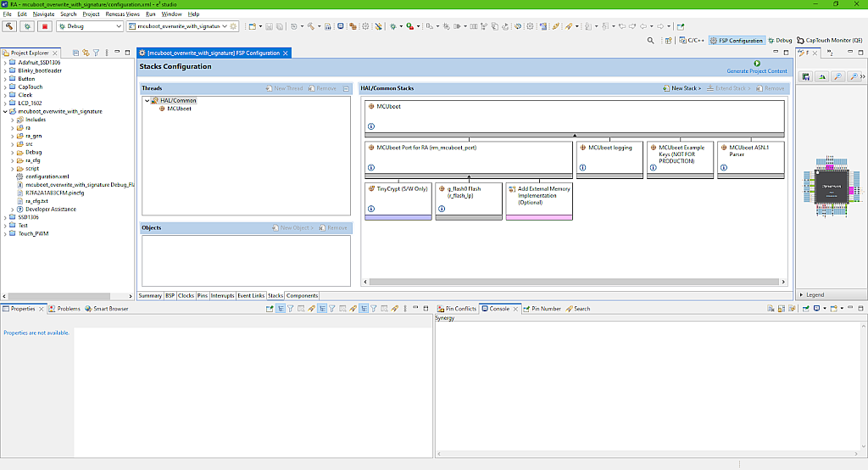This screenshot has height=470, width=868.
Task: Select MCUboot under HAL/Common thread
Action: click(x=179, y=109)
